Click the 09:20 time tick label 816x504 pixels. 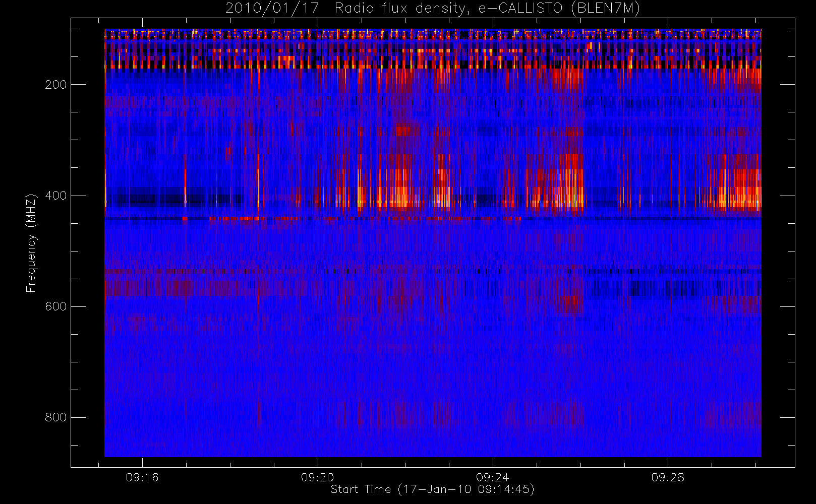pyautogui.click(x=318, y=477)
